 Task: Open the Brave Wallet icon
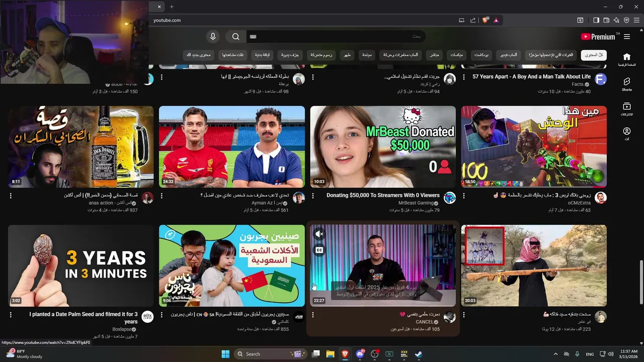tap(606, 20)
